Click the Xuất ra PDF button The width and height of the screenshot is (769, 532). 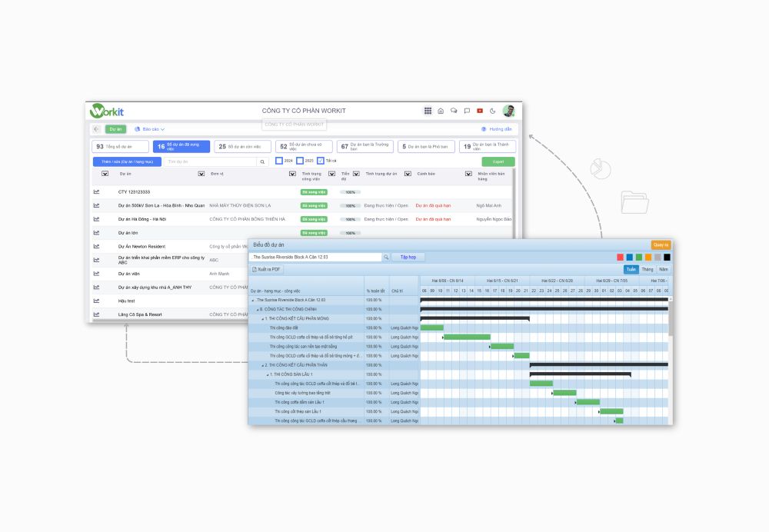point(266,269)
